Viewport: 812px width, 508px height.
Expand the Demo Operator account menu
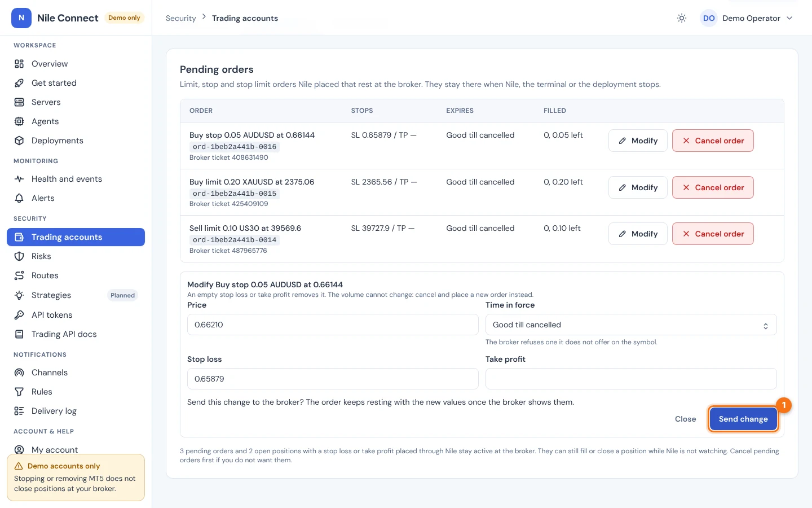747,18
